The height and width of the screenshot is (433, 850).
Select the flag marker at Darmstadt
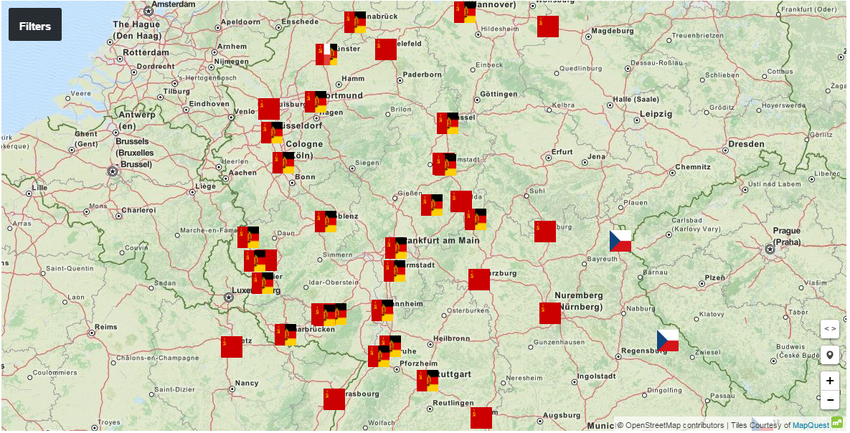(394, 271)
